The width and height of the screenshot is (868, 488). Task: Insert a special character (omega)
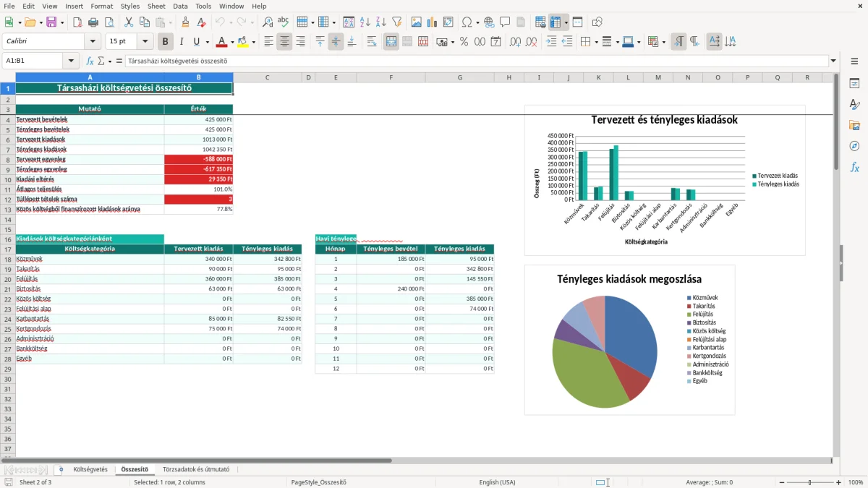467,22
